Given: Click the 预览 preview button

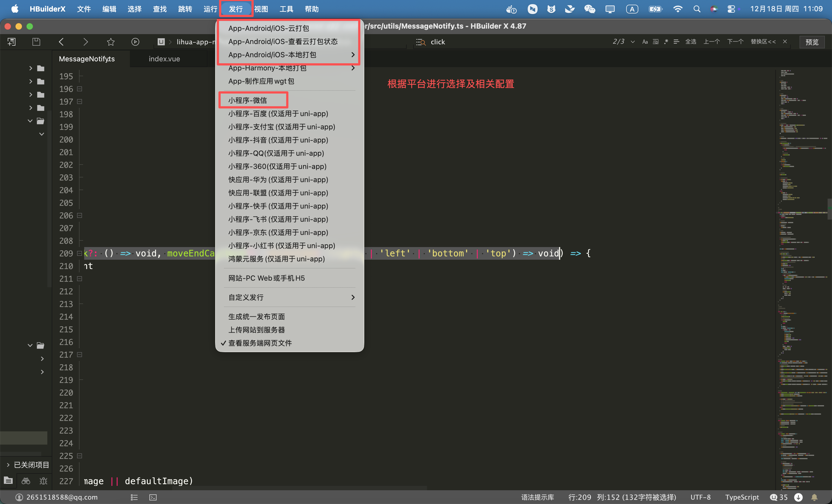Looking at the screenshot, I should coord(812,42).
